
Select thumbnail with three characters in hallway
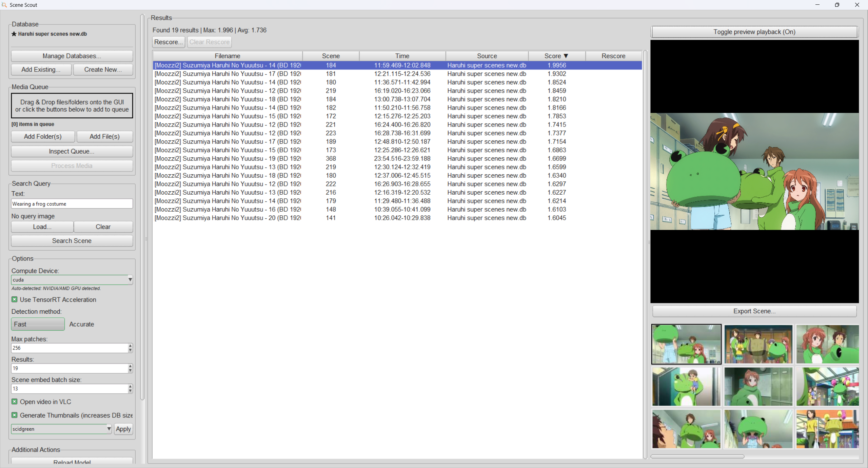(758, 344)
